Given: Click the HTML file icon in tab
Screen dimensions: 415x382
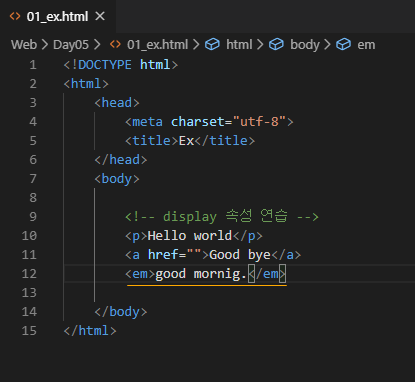Looking at the screenshot, I should [15, 16].
